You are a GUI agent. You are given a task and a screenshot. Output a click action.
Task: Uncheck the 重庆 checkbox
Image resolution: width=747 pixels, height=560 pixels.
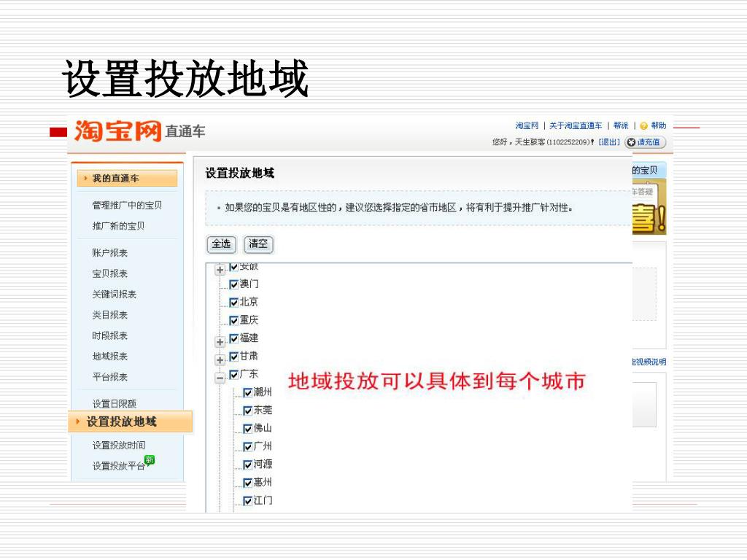(233, 321)
